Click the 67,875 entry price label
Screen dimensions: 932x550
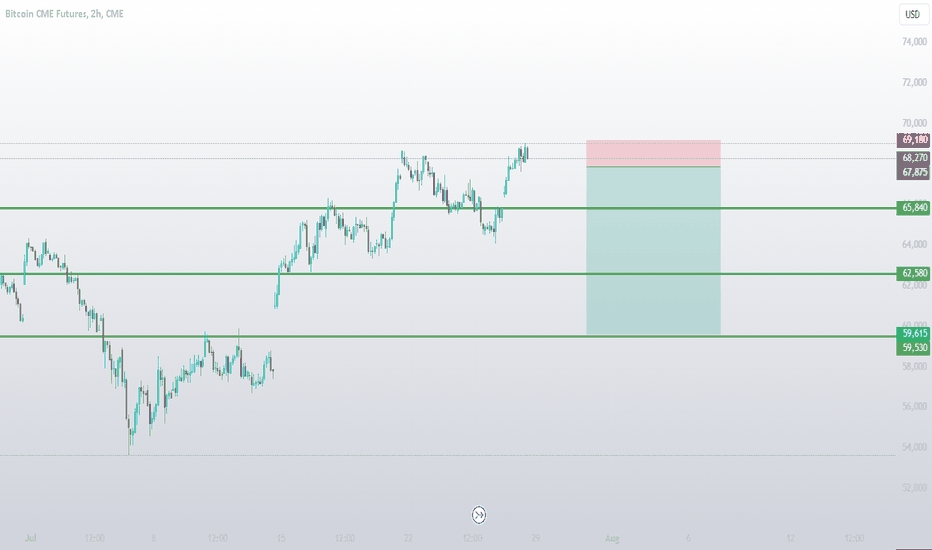click(914, 172)
